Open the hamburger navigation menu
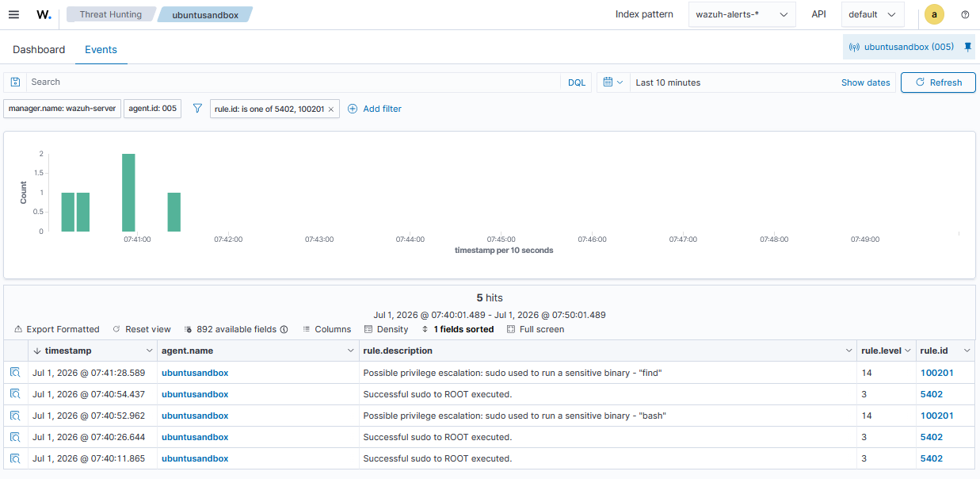Image resolution: width=980 pixels, height=479 pixels. click(x=13, y=14)
